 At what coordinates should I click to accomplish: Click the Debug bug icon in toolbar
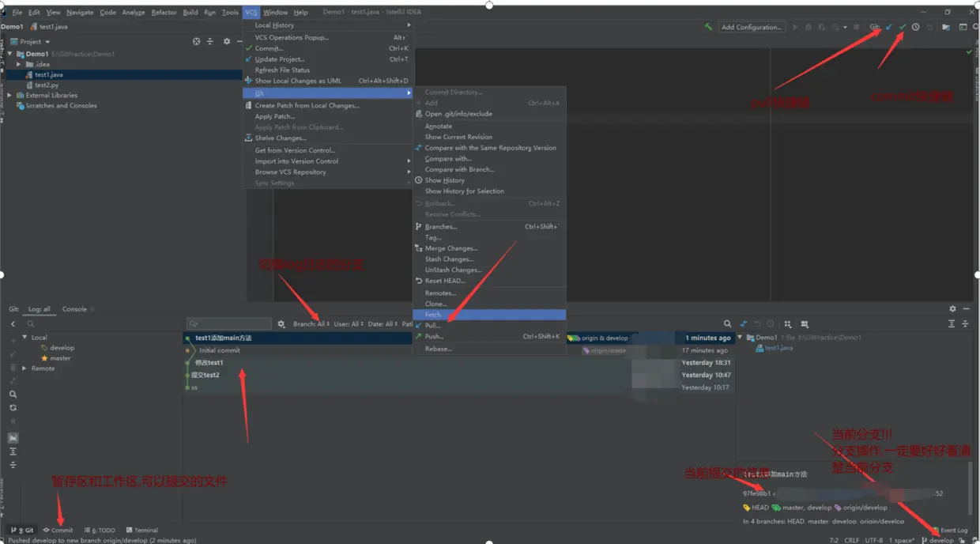click(x=808, y=27)
